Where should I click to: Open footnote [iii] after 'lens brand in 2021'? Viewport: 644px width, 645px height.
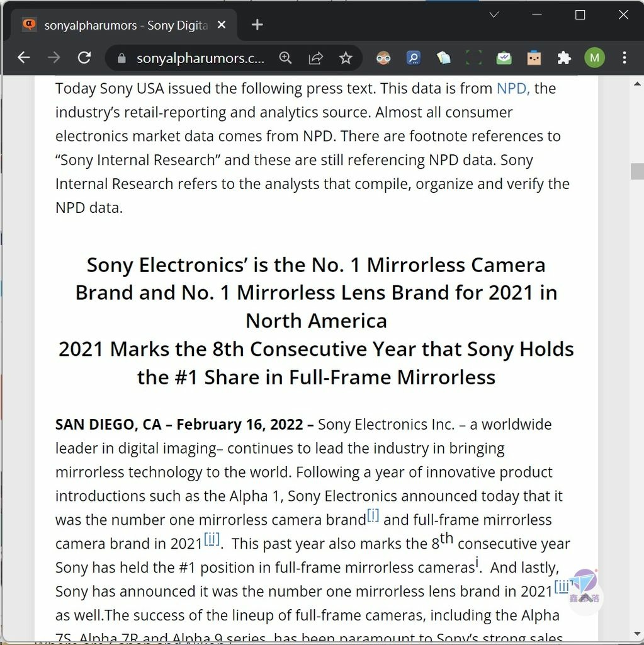coord(562,586)
